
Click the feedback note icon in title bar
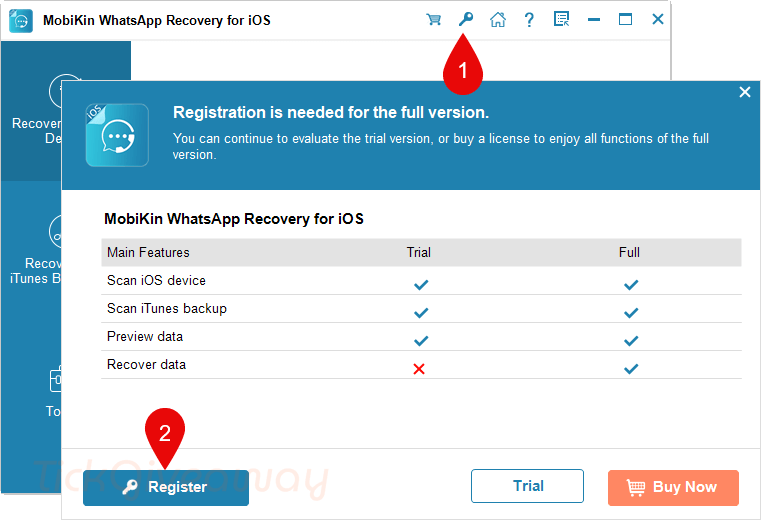pos(561,19)
